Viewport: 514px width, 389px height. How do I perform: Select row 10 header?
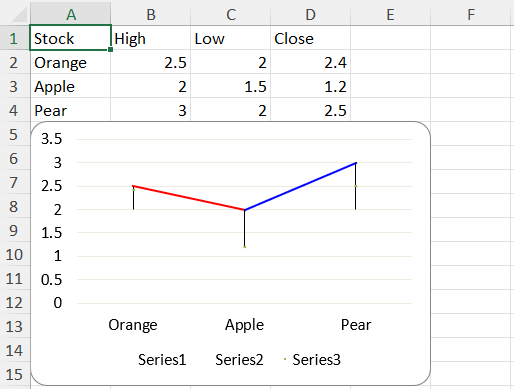(x=15, y=254)
